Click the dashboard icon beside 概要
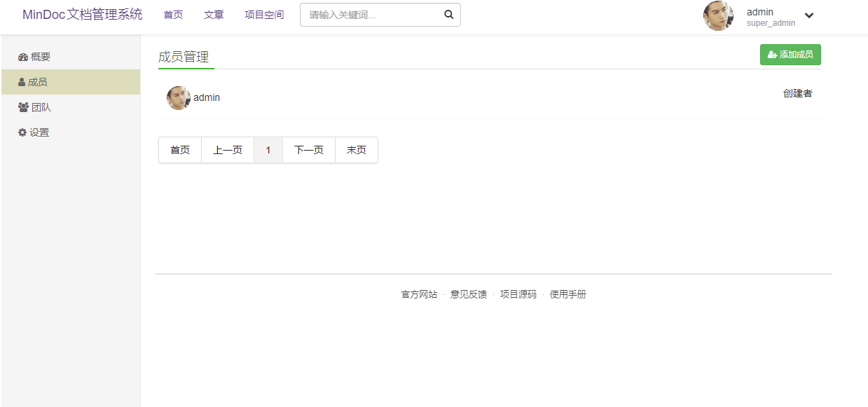 click(x=23, y=57)
